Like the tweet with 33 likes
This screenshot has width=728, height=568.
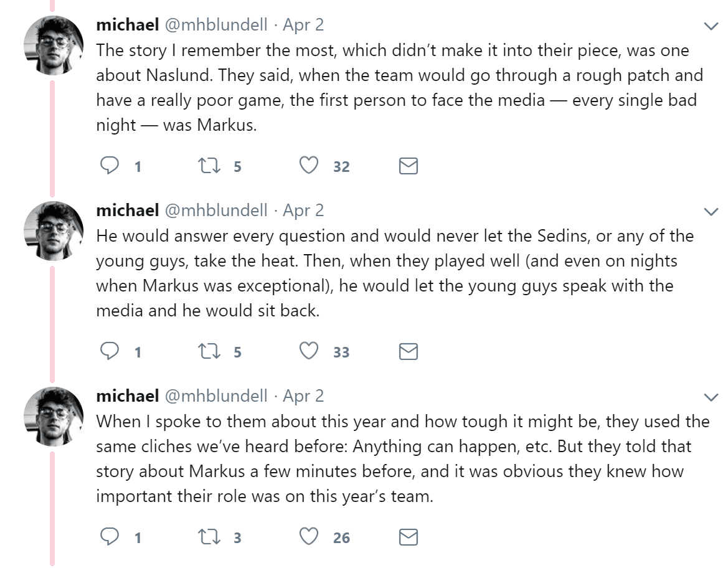309,351
